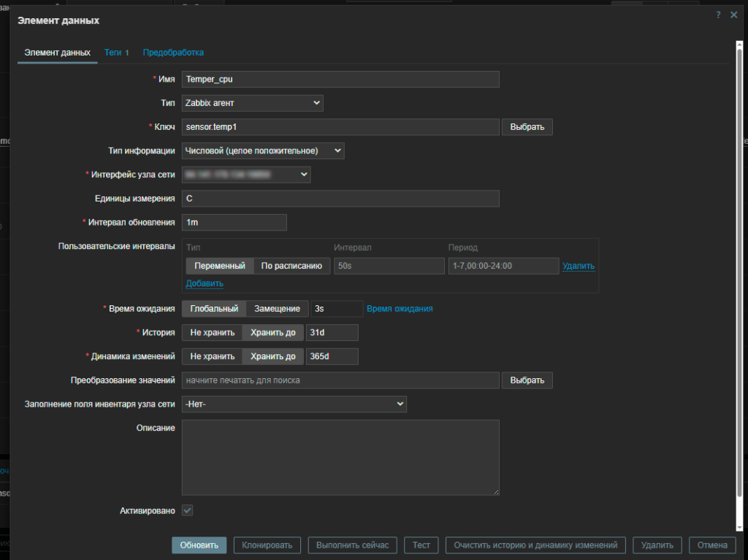Open the help question mark icon
This screenshot has height=560, width=748.
pos(718,15)
